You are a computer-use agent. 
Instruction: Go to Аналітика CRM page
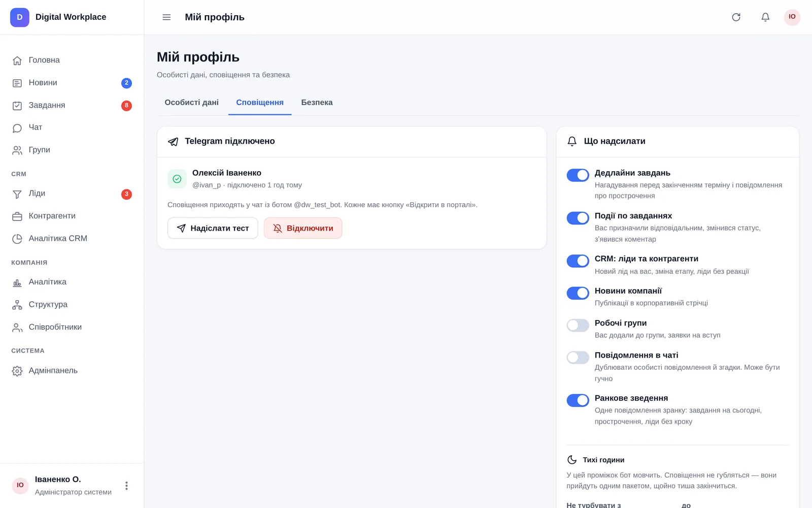coord(72,238)
